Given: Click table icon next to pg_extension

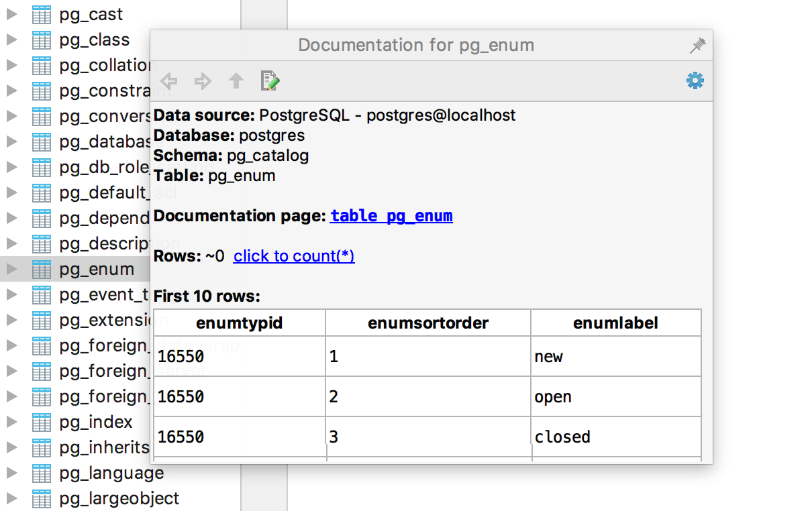Looking at the screenshot, I should tap(42, 320).
